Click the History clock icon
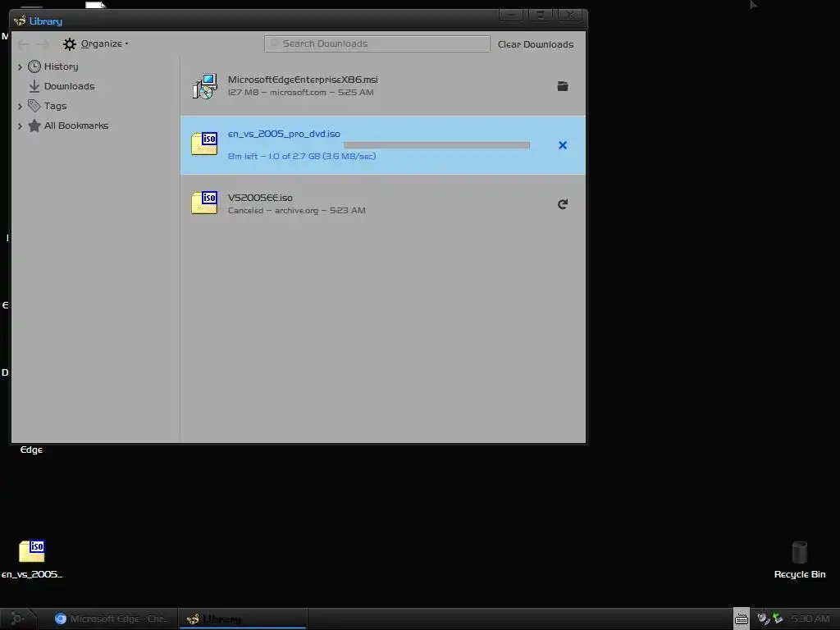The image size is (840, 630). tap(34, 66)
